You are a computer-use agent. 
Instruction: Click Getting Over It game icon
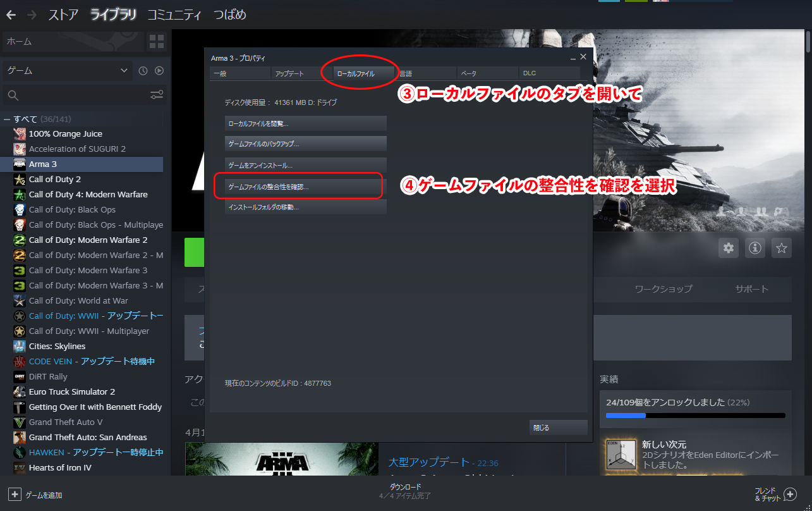click(x=20, y=407)
